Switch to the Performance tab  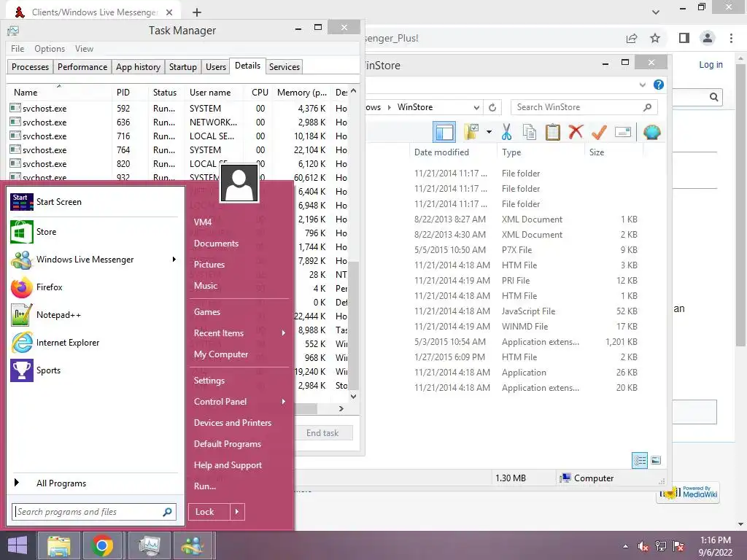(82, 66)
